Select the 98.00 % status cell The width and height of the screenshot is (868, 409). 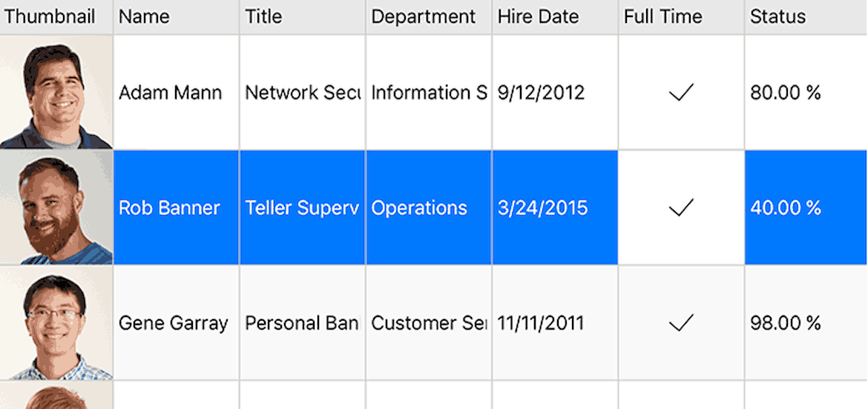pos(806,323)
